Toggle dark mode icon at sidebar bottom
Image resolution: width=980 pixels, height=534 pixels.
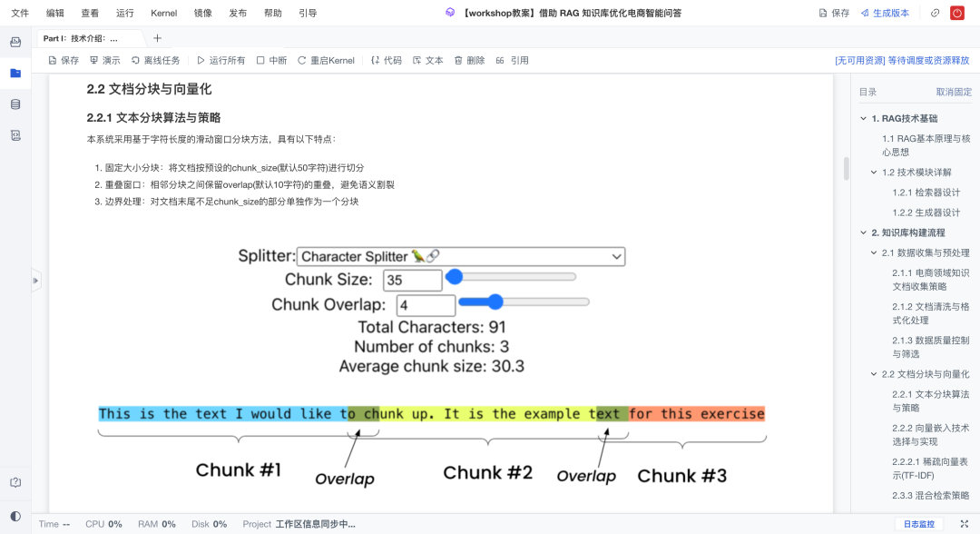pyautogui.click(x=15, y=516)
